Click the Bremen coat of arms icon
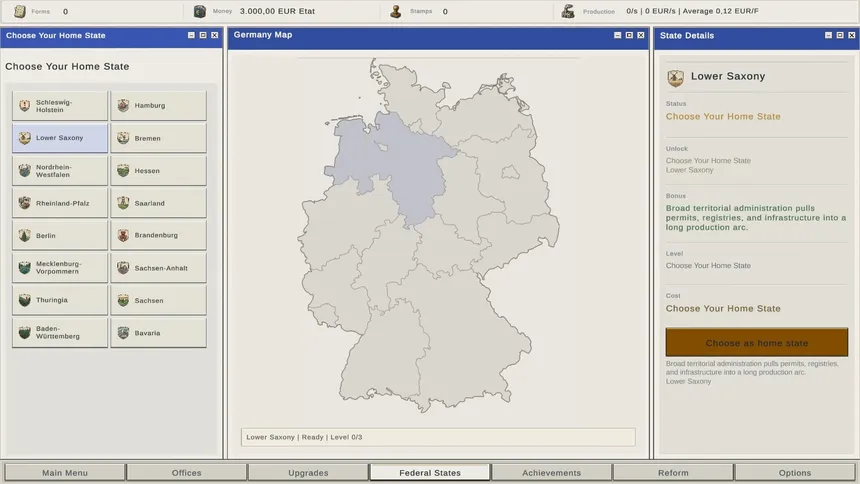860x484 pixels. point(123,138)
